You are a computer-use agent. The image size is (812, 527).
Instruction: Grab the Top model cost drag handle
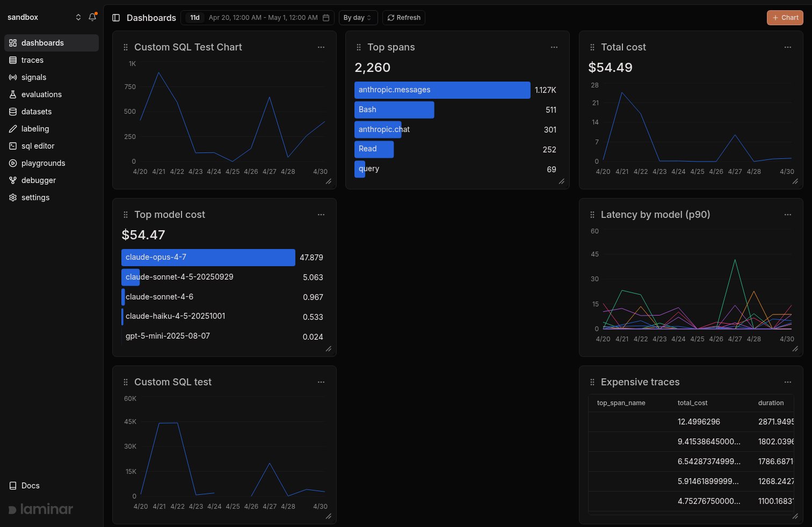pos(126,215)
